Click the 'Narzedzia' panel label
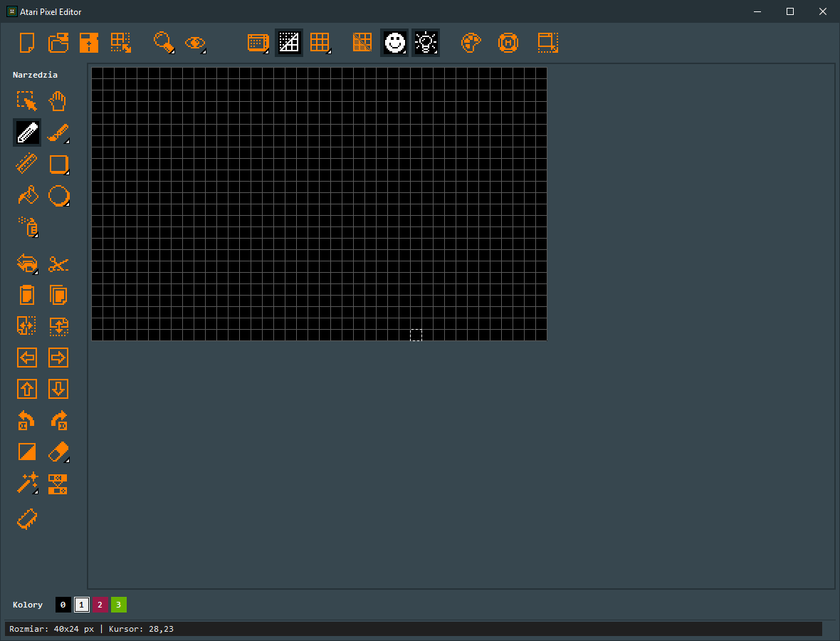The width and height of the screenshot is (840, 641). tap(35, 75)
